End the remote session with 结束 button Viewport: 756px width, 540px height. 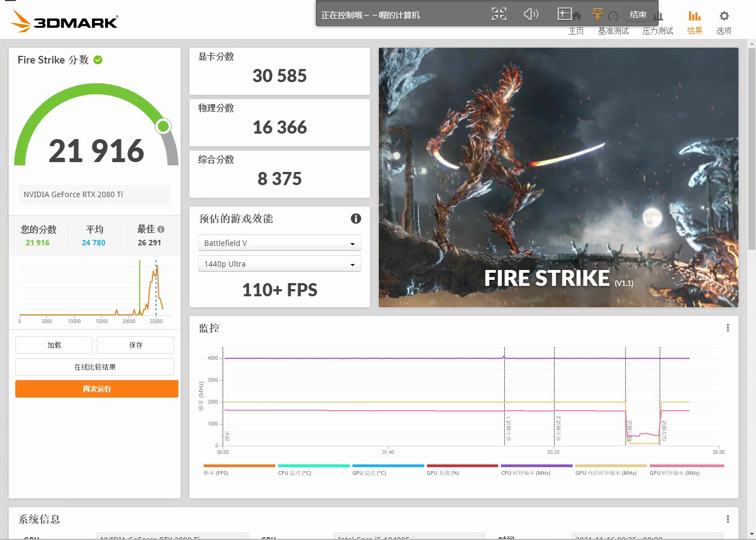coord(638,15)
